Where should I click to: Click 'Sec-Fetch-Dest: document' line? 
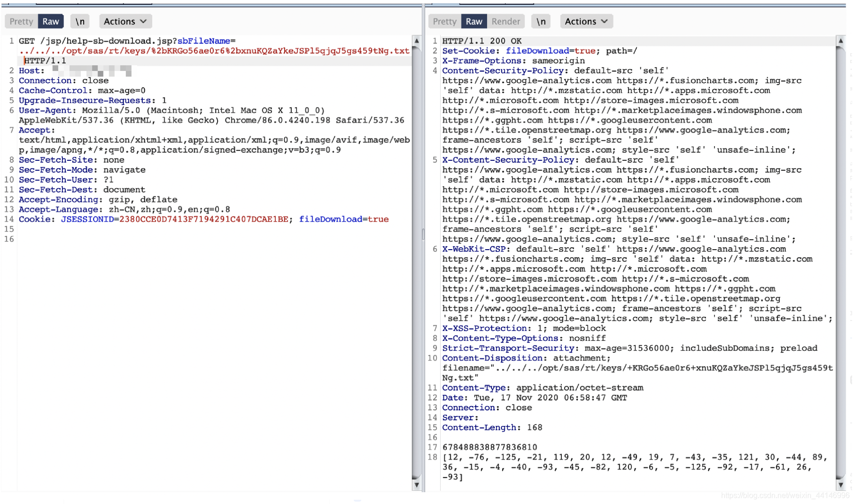point(82,190)
